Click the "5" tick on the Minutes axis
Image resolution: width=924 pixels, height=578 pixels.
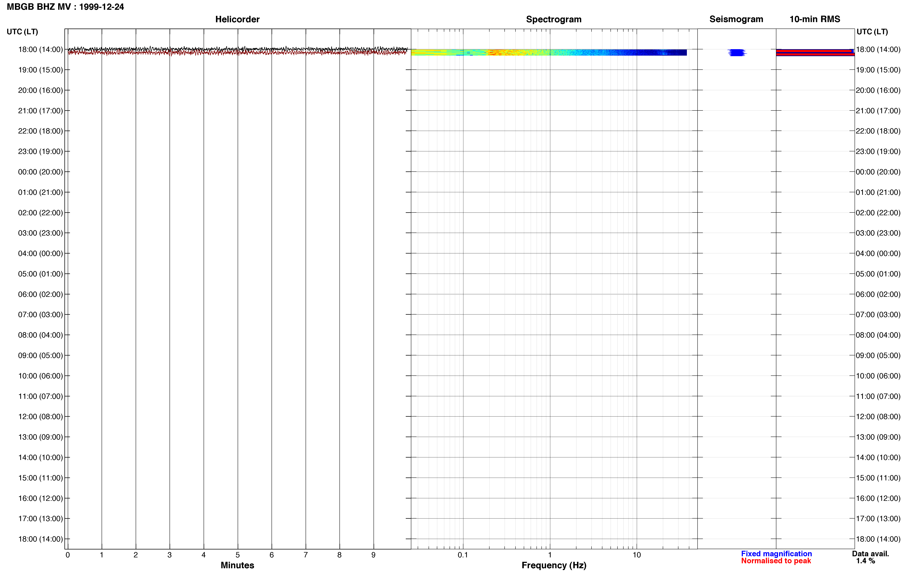(238, 555)
